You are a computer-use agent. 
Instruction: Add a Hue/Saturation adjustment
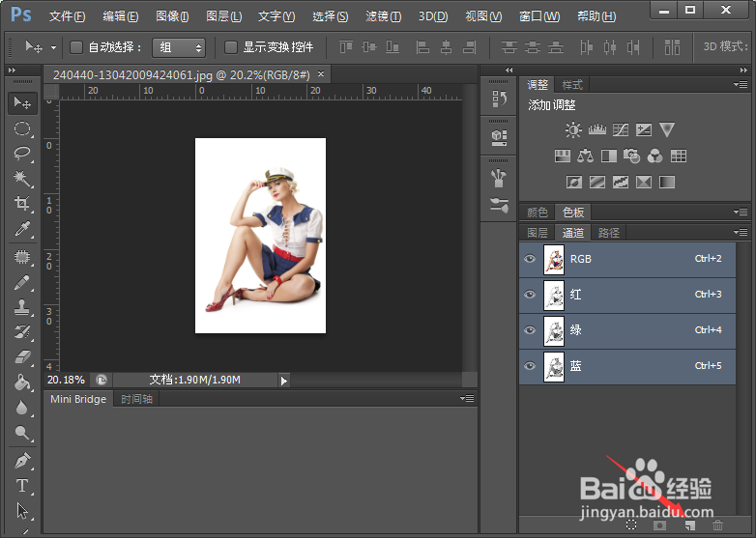pos(563,156)
